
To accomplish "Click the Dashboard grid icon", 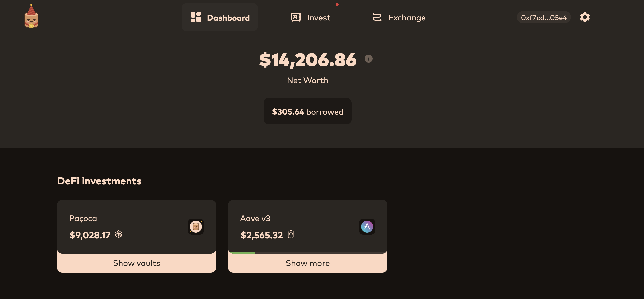I will (196, 17).
